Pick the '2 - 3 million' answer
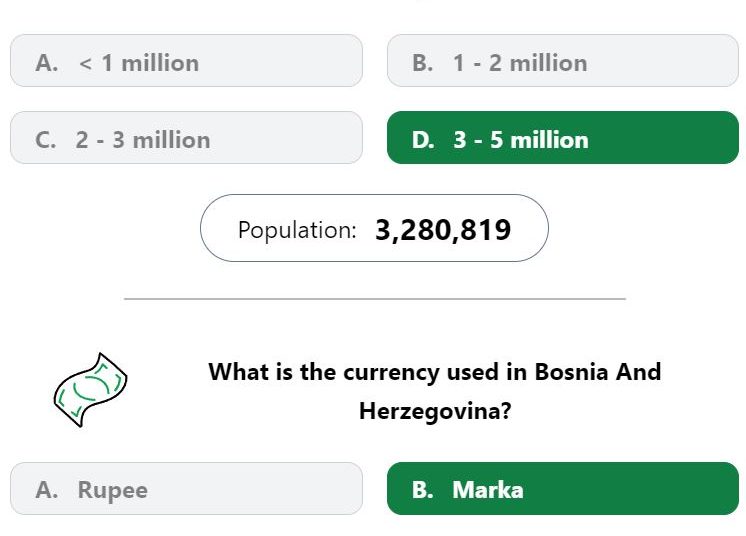Image resolution: width=746 pixels, height=536 pixels. 186,137
